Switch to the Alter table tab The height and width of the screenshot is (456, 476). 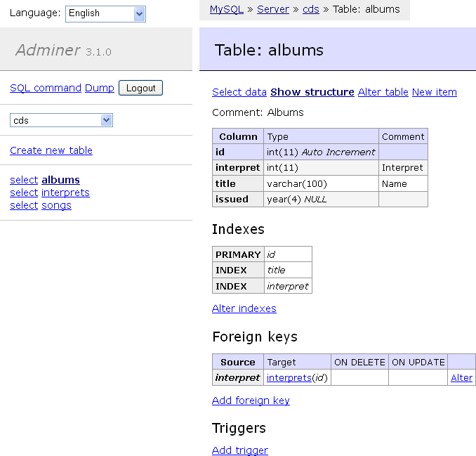(x=383, y=92)
